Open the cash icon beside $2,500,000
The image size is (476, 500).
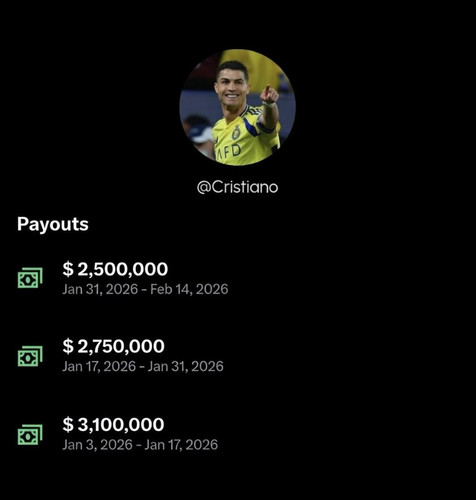[30, 278]
